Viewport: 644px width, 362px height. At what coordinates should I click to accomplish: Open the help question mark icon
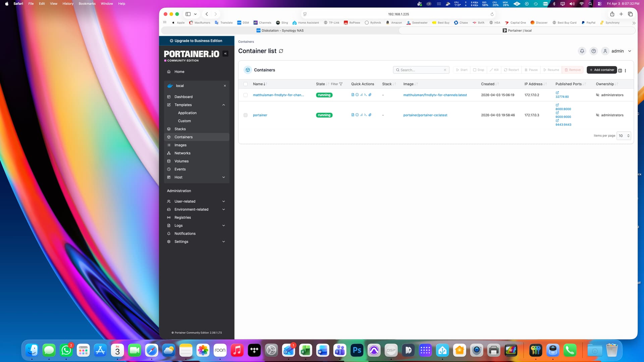coord(594,51)
